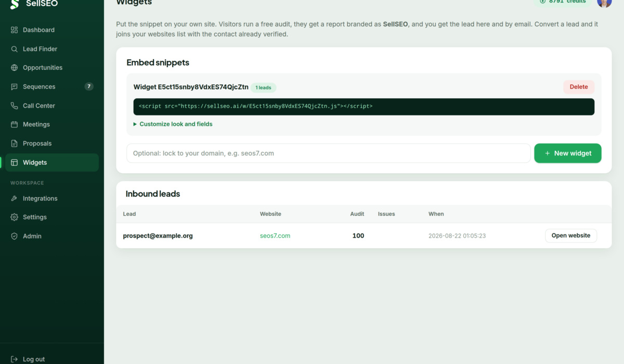Click the Opportunities globe icon
Screen dimensions: 624x364
(x=15, y=68)
